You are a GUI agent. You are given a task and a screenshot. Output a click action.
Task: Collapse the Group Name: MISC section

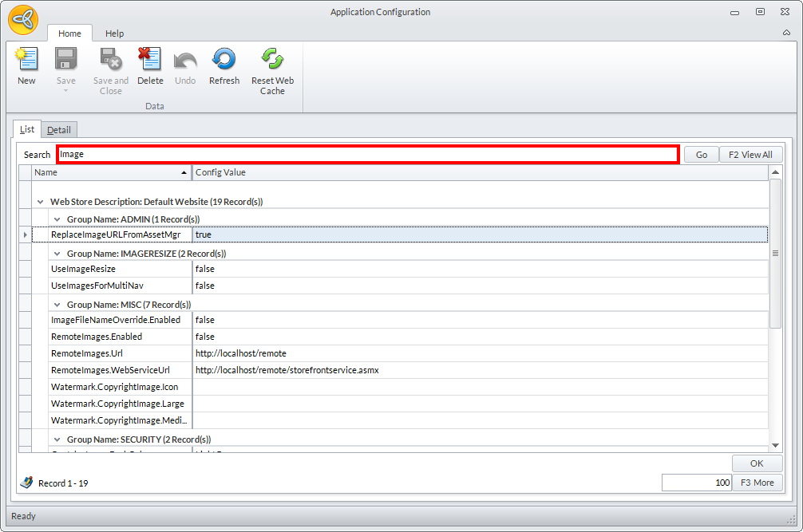pyautogui.click(x=57, y=305)
